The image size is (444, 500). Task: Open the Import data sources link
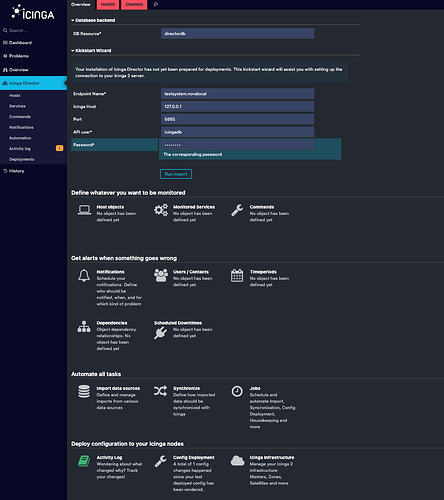[118, 388]
